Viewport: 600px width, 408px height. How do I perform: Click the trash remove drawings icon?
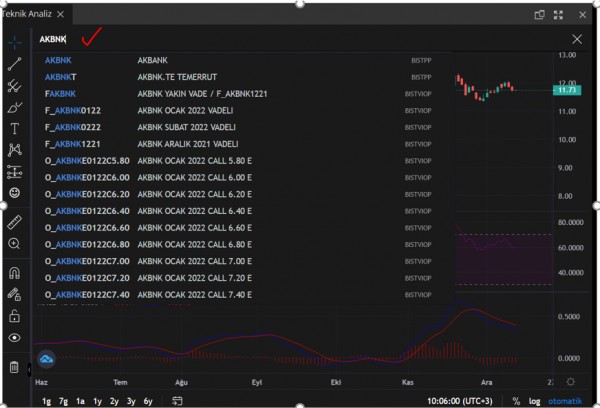[14, 367]
